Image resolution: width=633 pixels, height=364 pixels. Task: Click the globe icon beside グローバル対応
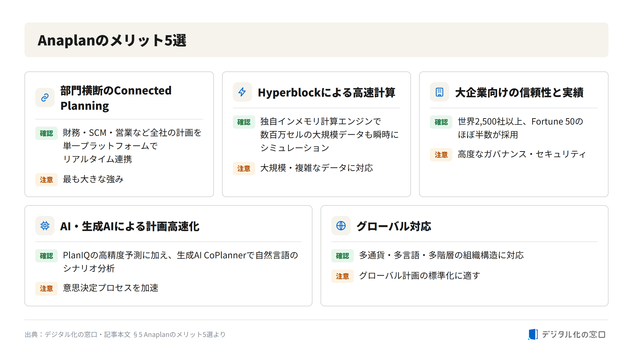click(x=341, y=226)
